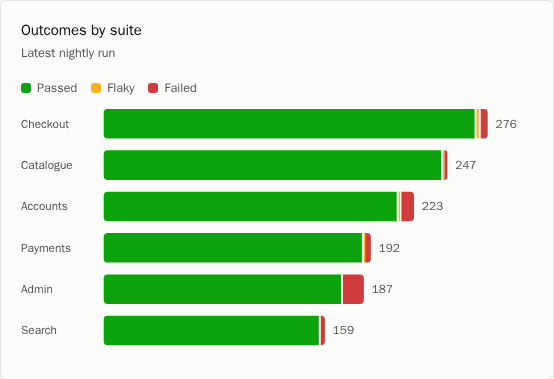Click the Checkout suite label

pyautogui.click(x=45, y=124)
